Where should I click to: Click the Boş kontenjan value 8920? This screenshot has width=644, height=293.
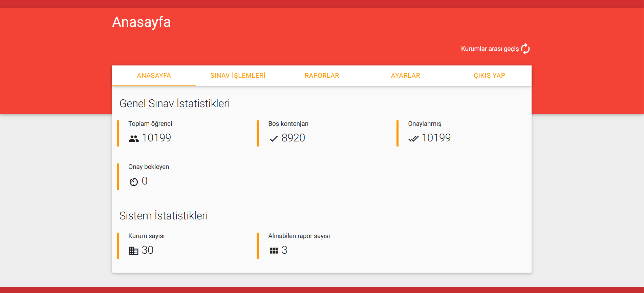click(293, 138)
